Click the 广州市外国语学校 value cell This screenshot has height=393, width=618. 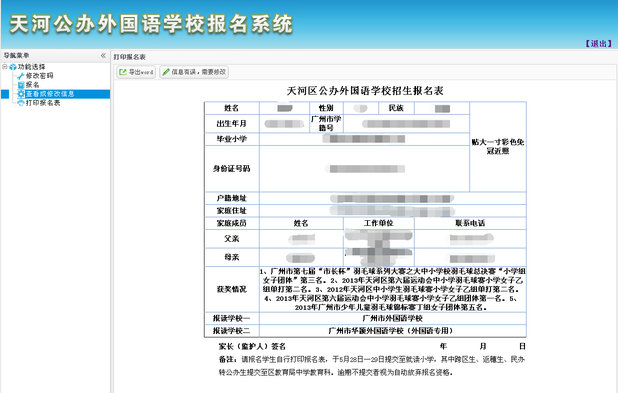click(x=393, y=318)
